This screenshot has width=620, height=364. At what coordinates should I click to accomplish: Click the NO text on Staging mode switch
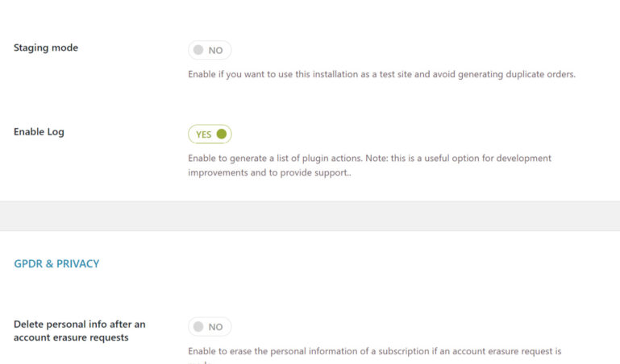(x=216, y=50)
